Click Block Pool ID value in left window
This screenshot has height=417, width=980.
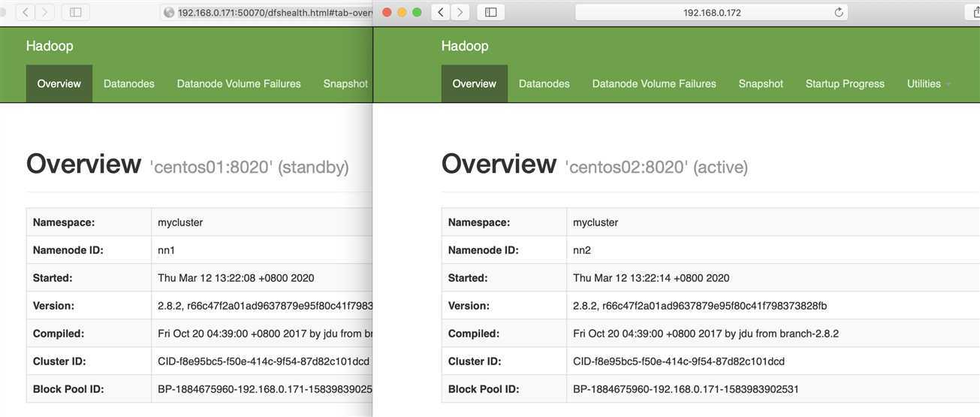pos(265,389)
